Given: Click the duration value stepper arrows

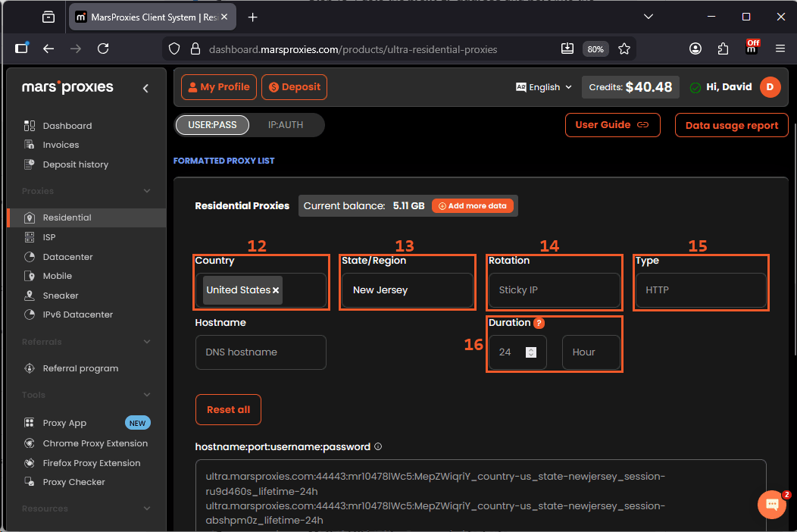Looking at the screenshot, I should tap(530, 352).
